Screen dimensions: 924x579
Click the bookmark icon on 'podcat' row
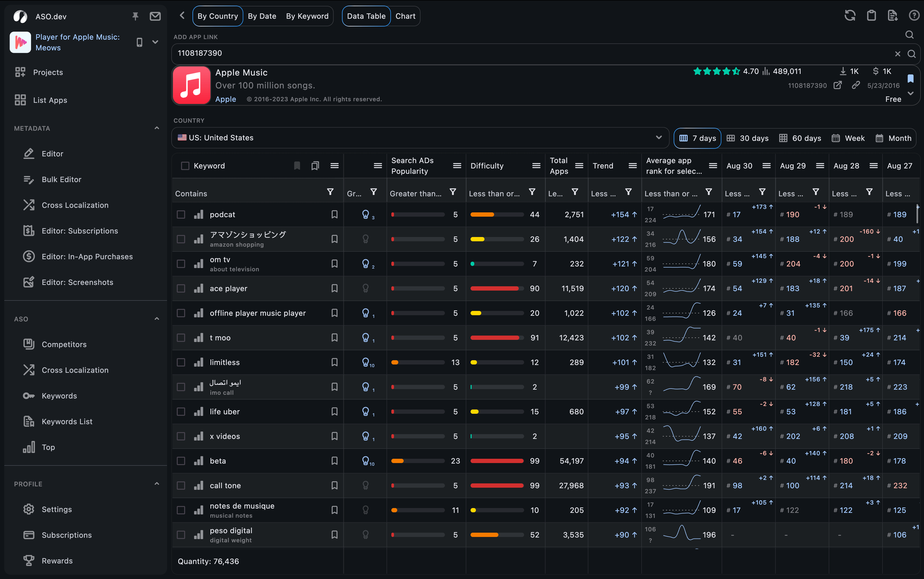click(333, 214)
